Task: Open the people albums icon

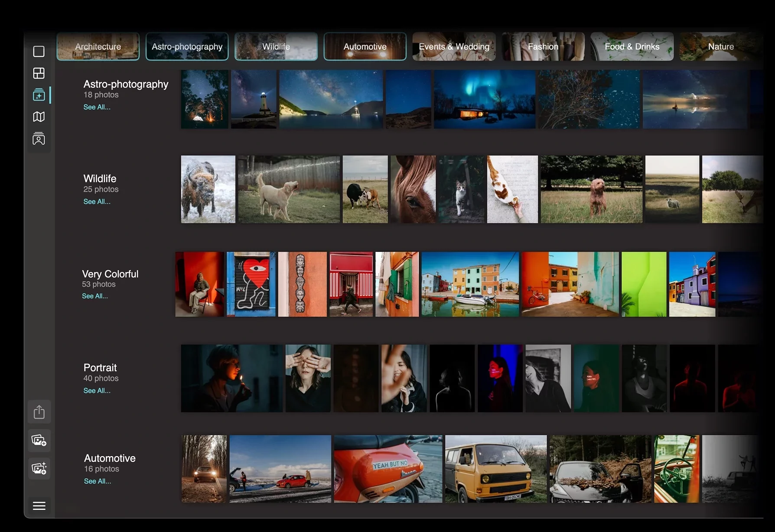Action: 39,139
